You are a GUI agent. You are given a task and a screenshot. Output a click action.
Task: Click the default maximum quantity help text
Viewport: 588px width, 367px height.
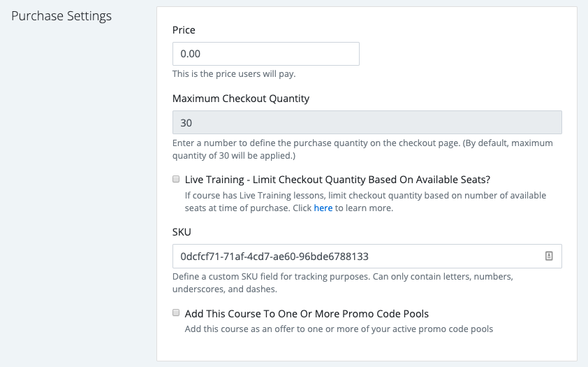click(x=362, y=149)
